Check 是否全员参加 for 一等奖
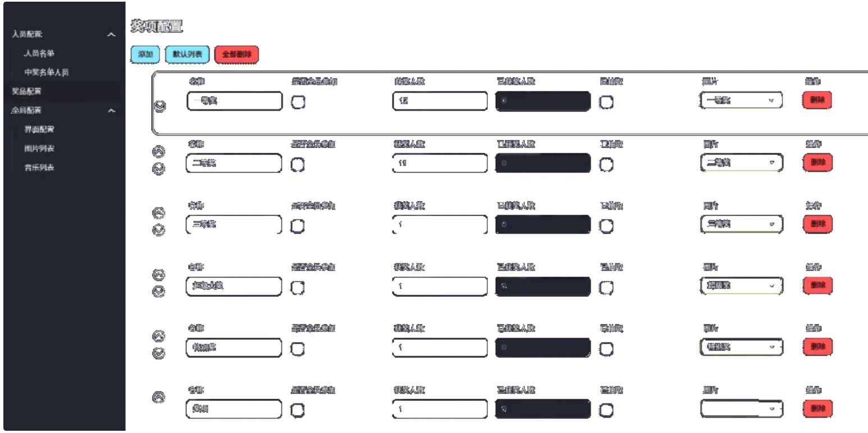The height and width of the screenshot is (433, 868). click(x=298, y=102)
